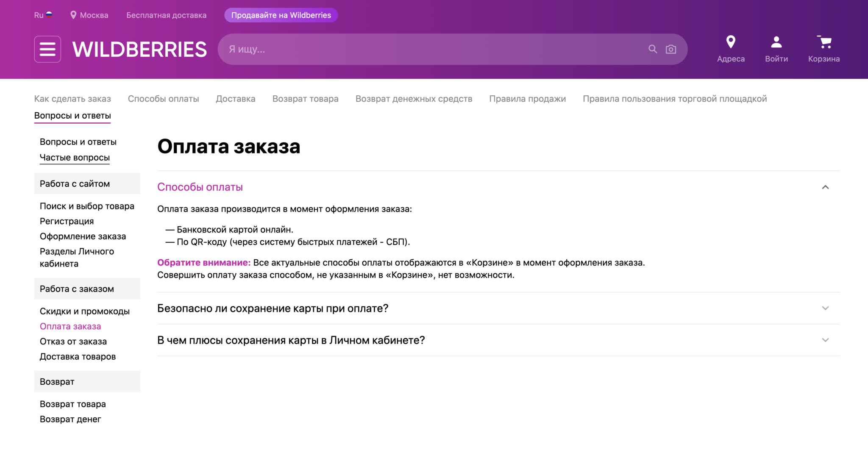
Task: Open pickup points via Адреса icon
Action: 731,49
